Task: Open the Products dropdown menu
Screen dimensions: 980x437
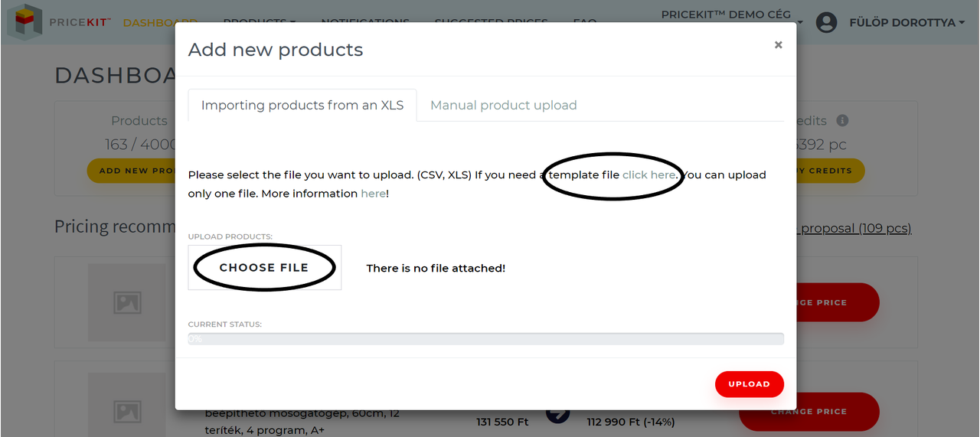Action: [x=260, y=22]
